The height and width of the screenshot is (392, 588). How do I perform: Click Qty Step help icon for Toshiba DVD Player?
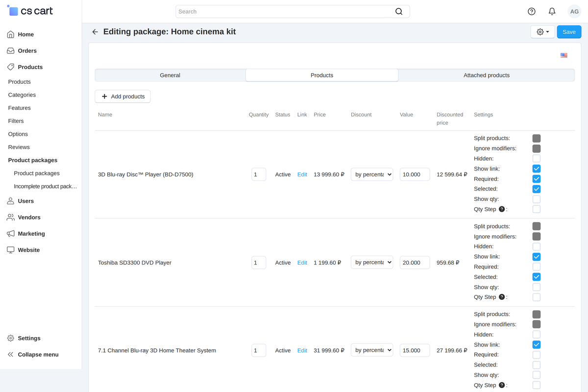(x=502, y=297)
